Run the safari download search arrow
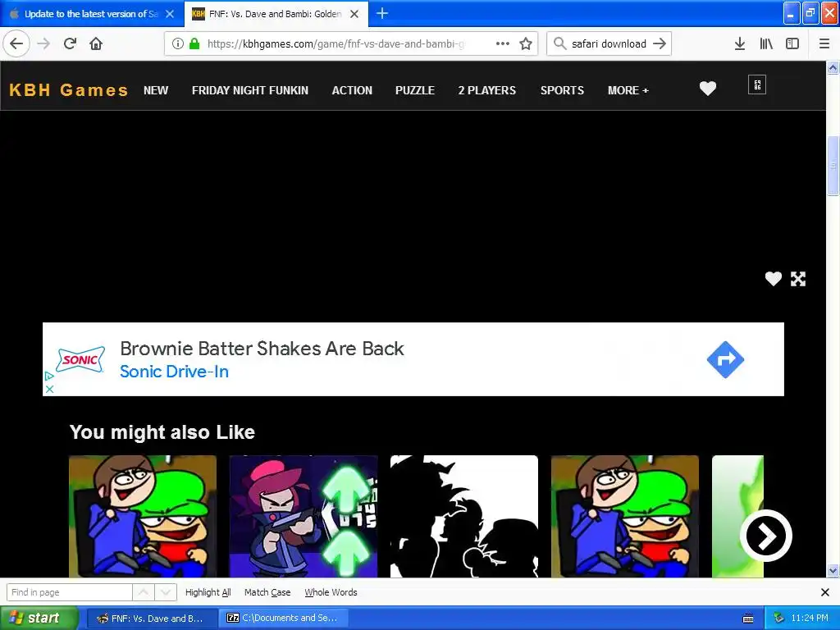This screenshot has height=630, width=840. point(660,43)
